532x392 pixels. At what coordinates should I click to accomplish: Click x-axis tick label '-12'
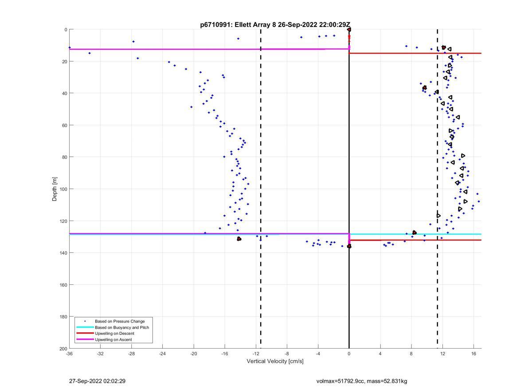tap(256, 354)
